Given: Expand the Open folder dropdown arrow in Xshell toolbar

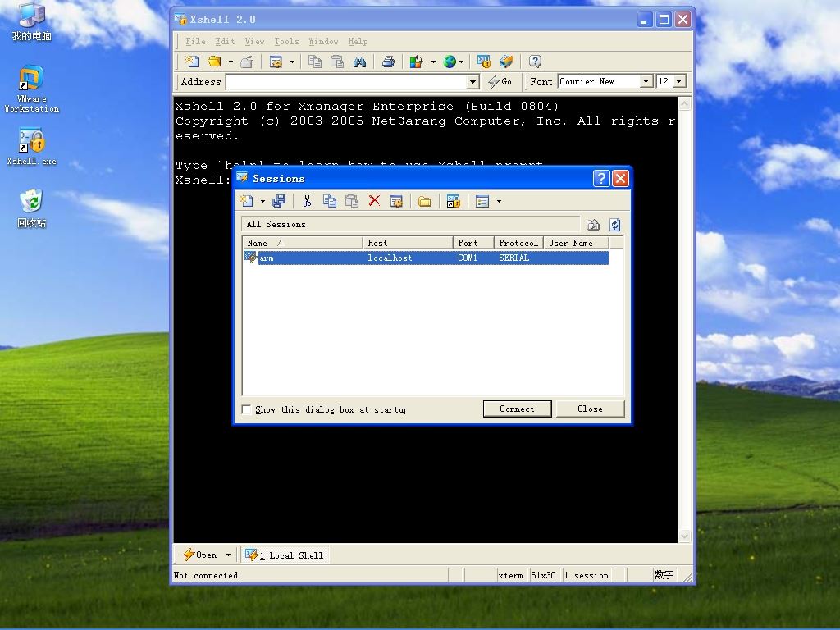Looking at the screenshot, I should pos(231,62).
